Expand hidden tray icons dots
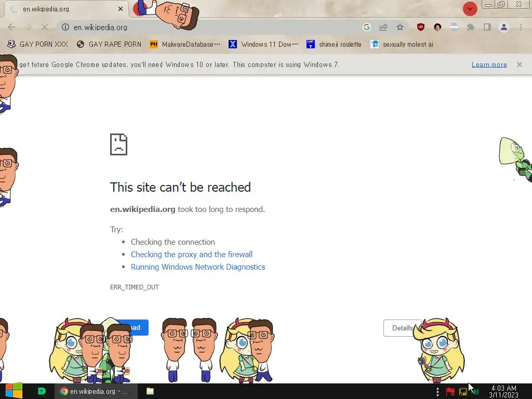 coord(437,392)
